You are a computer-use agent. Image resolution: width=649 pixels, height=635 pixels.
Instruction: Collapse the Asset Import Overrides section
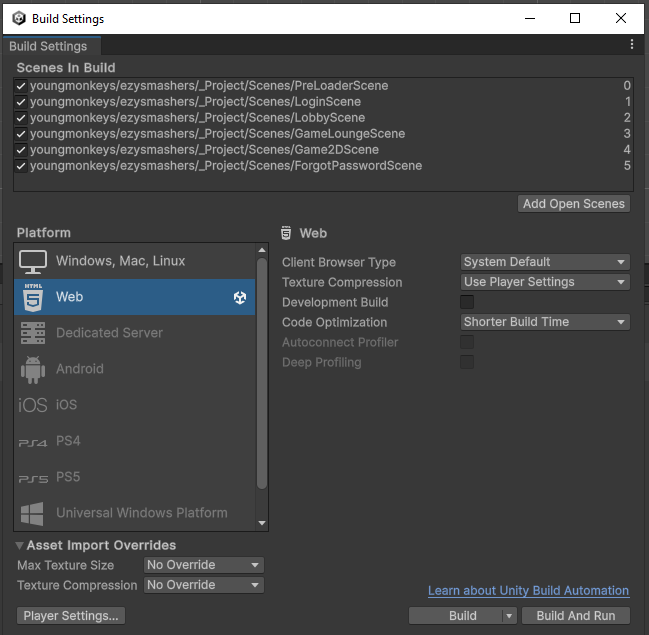click(20, 546)
